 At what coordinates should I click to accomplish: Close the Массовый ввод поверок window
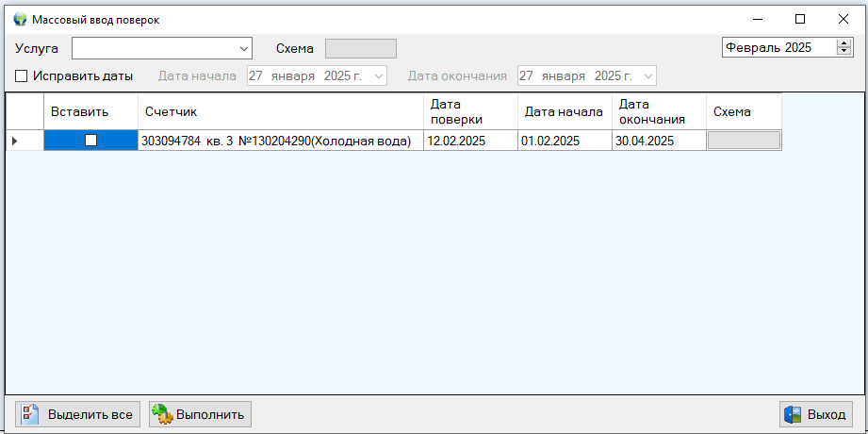tap(843, 19)
